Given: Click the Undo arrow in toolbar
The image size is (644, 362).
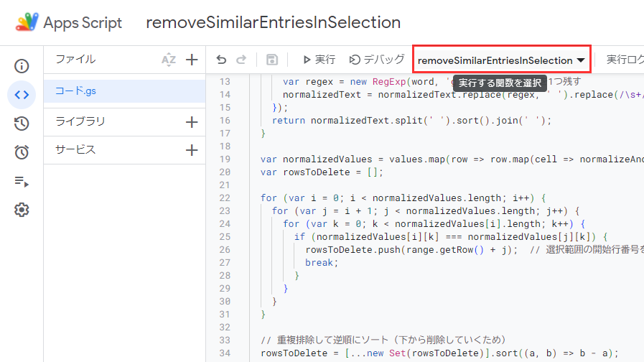Looking at the screenshot, I should 221,60.
